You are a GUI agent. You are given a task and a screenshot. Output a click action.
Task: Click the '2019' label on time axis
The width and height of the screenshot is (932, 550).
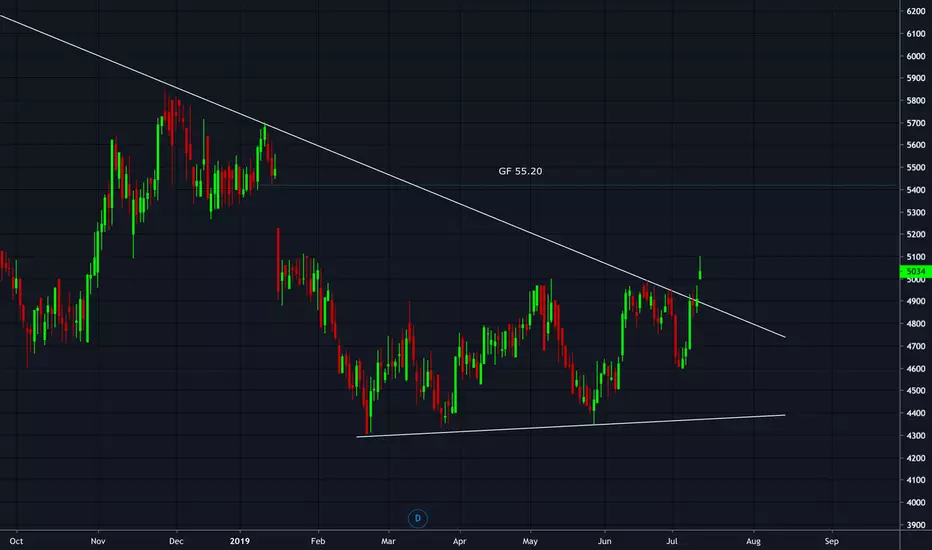(x=240, y=541)
